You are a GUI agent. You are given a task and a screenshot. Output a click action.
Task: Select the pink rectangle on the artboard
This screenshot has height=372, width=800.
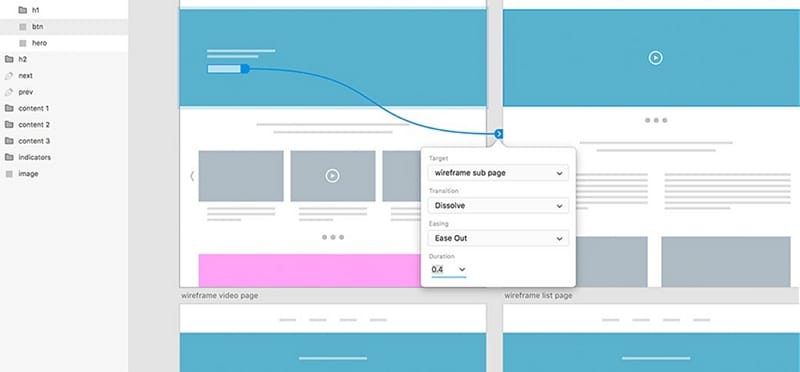point(309,270)
